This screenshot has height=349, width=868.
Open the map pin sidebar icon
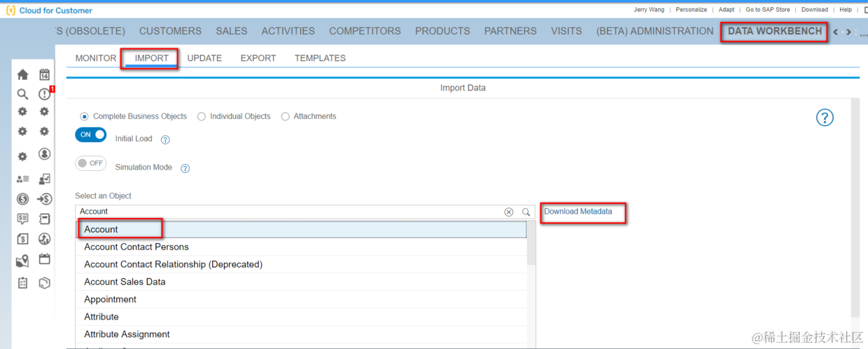22,261
